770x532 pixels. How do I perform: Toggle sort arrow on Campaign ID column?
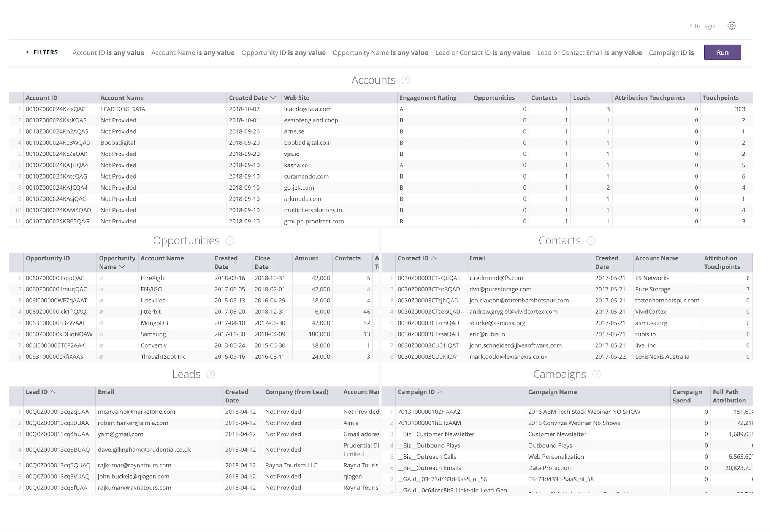tap(440, 392)
